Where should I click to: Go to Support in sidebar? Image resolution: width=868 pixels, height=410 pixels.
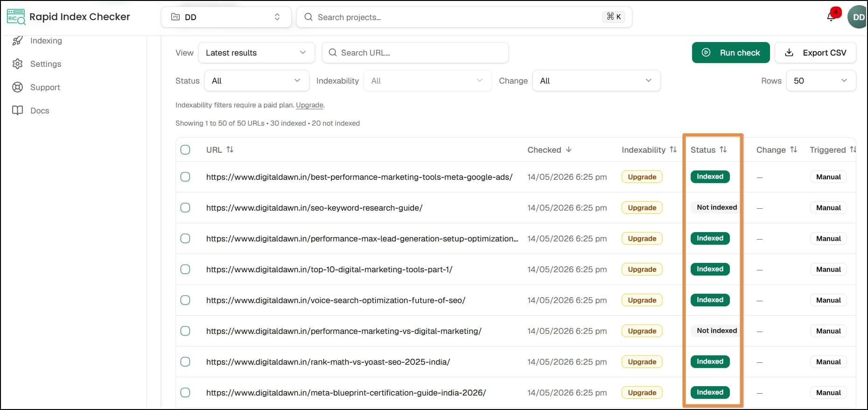tap(45, 87)
